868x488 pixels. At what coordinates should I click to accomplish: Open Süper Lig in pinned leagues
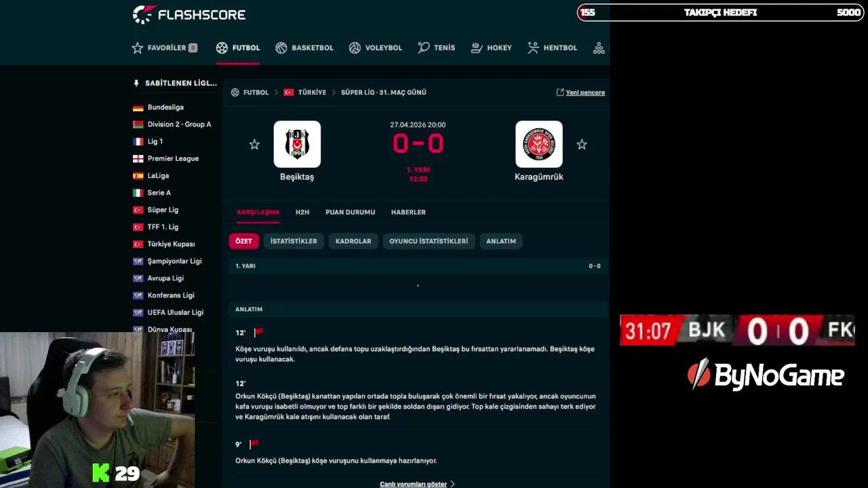pos(163,209)
